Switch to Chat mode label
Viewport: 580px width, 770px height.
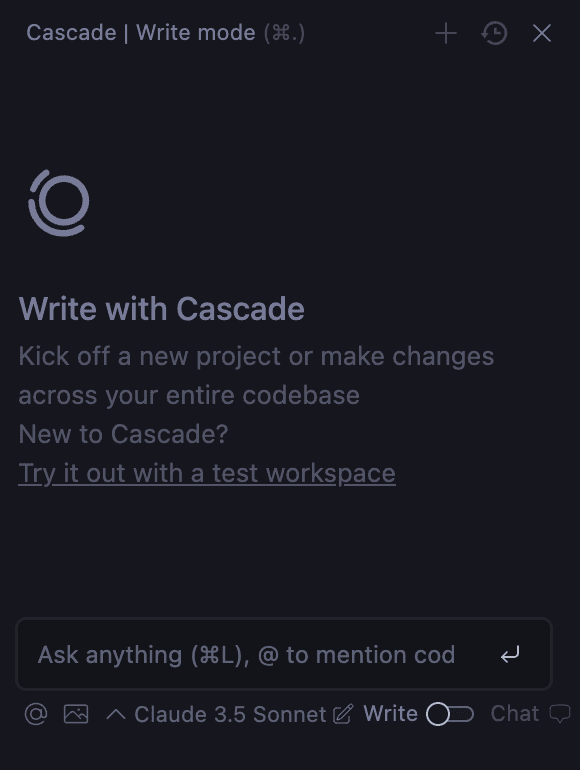[x=515, y=714]
